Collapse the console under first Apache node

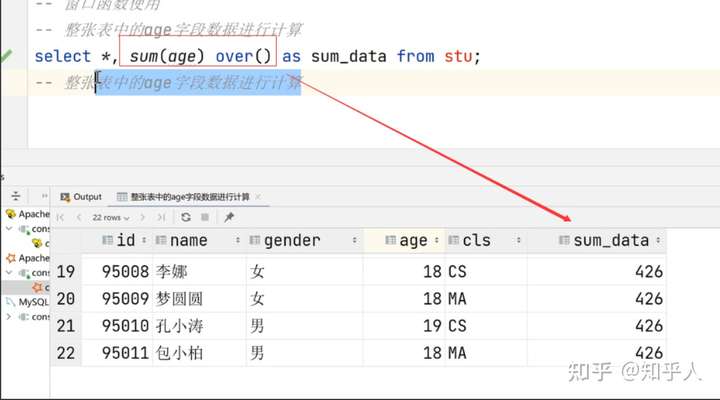pyautogui.click(x=9, y=228)
